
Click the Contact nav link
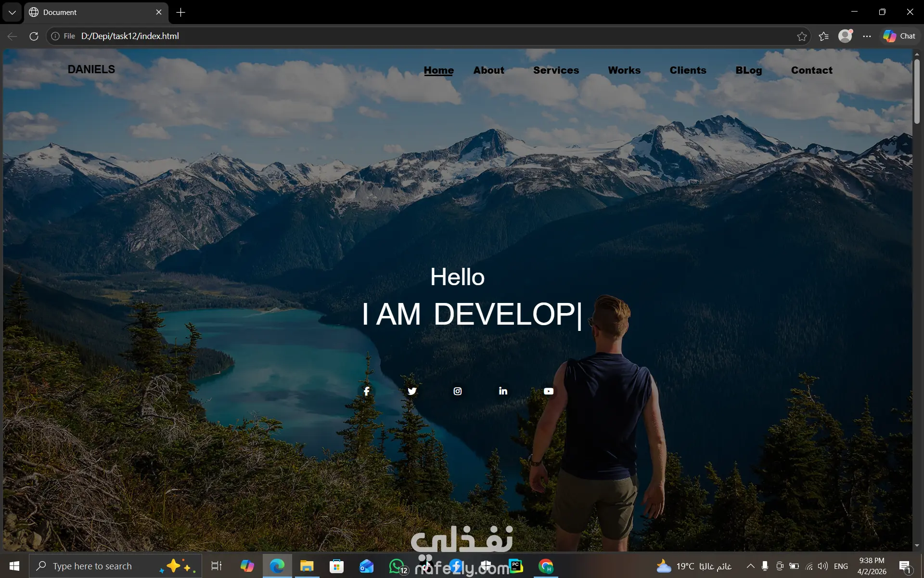(x=811, y=70)
